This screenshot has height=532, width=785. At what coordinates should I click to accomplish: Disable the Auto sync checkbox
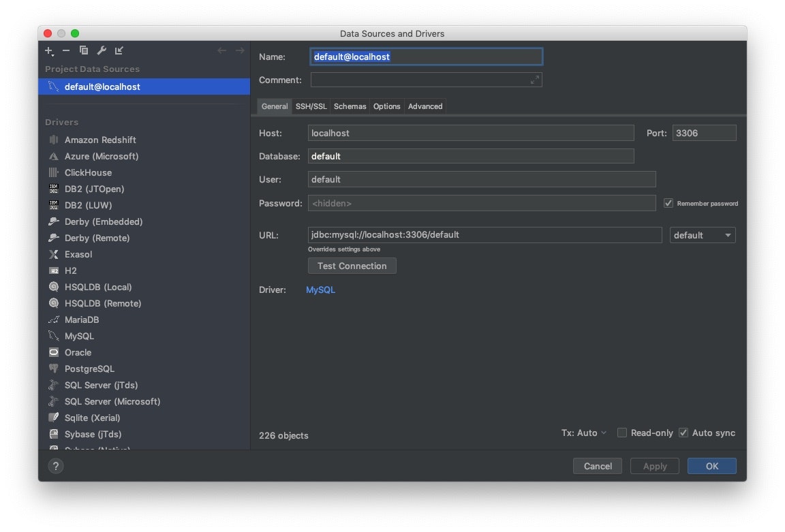pos(683,433)
